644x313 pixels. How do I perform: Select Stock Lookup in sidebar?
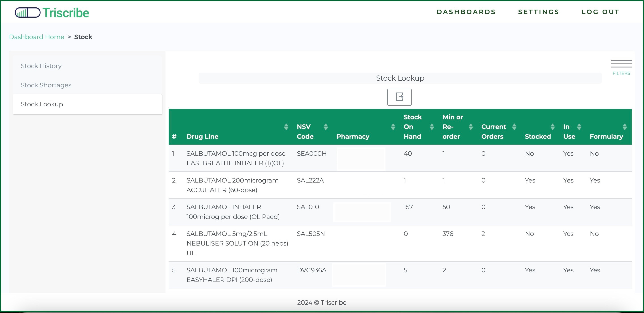87,104
